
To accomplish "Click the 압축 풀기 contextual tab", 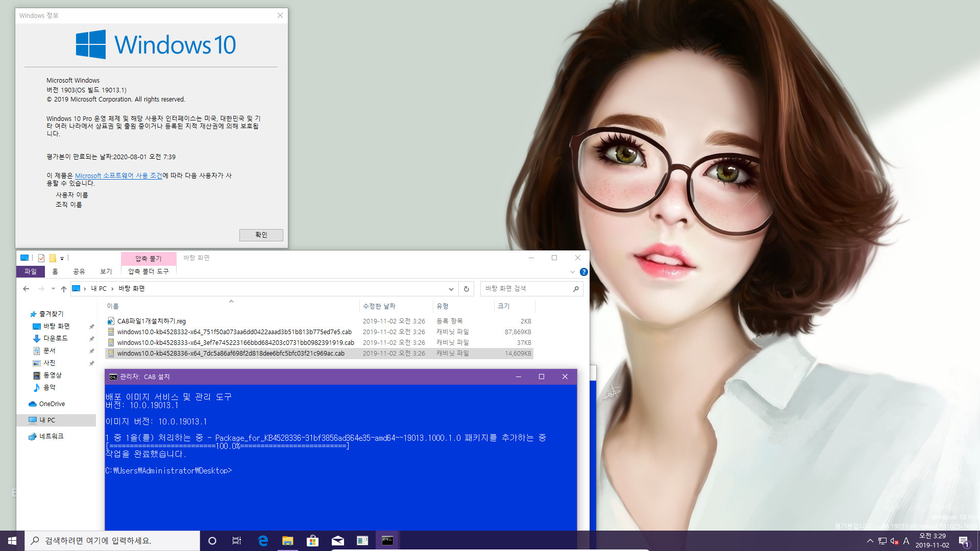I will tap(149, 259).
